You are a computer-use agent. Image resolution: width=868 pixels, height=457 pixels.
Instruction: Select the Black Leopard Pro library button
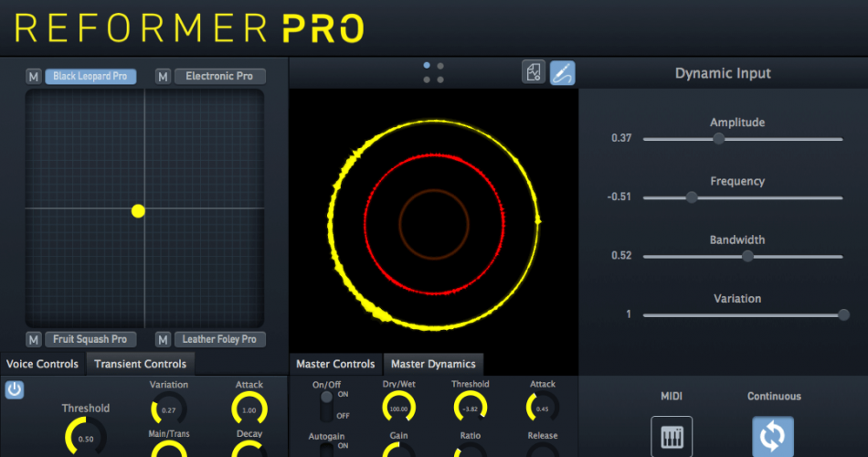point(90,77)
